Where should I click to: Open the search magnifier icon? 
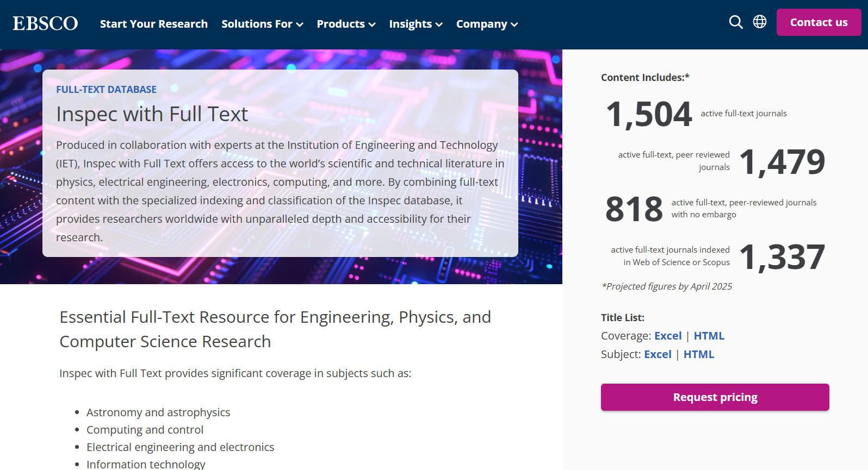coord(736,22)
